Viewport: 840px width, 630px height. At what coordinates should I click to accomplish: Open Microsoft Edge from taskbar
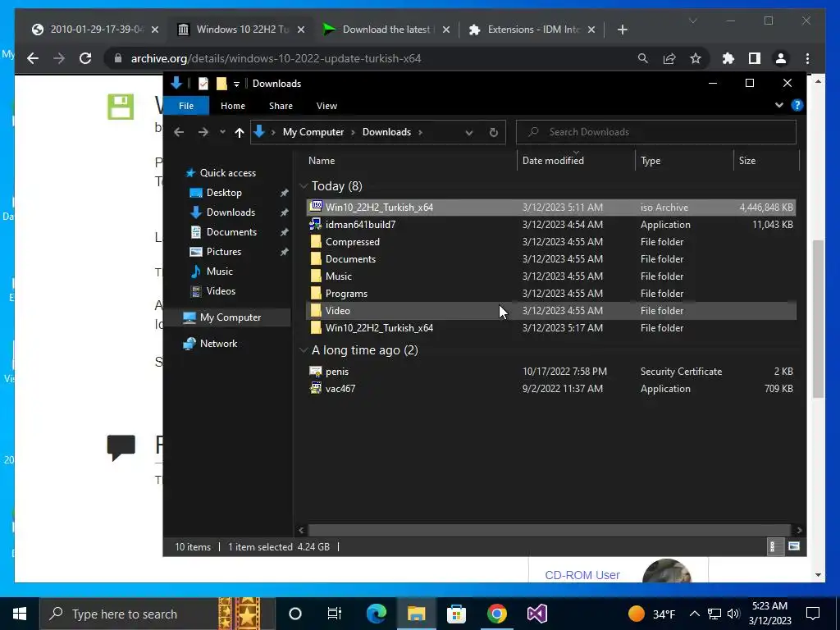tap(376, 614)
